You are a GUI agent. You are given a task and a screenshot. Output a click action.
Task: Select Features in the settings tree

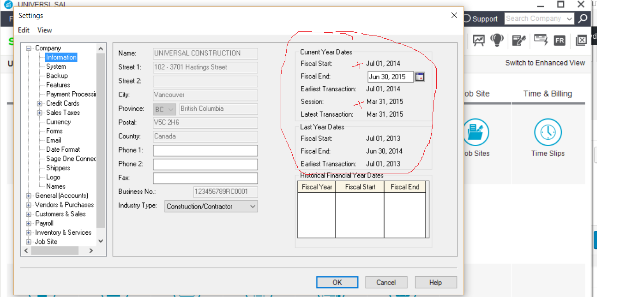coord(58,85)
